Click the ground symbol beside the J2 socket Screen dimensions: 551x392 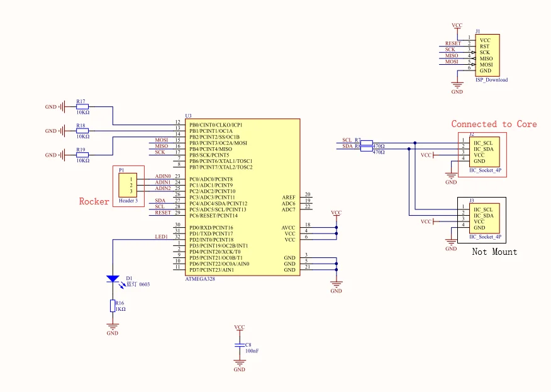coord(451,176)
